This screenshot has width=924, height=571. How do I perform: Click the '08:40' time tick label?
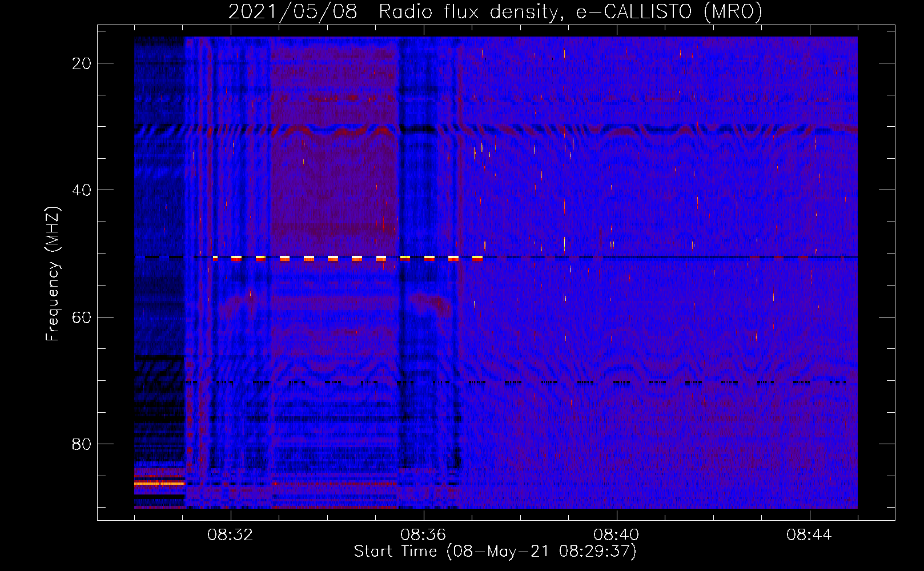pos(616,535)
